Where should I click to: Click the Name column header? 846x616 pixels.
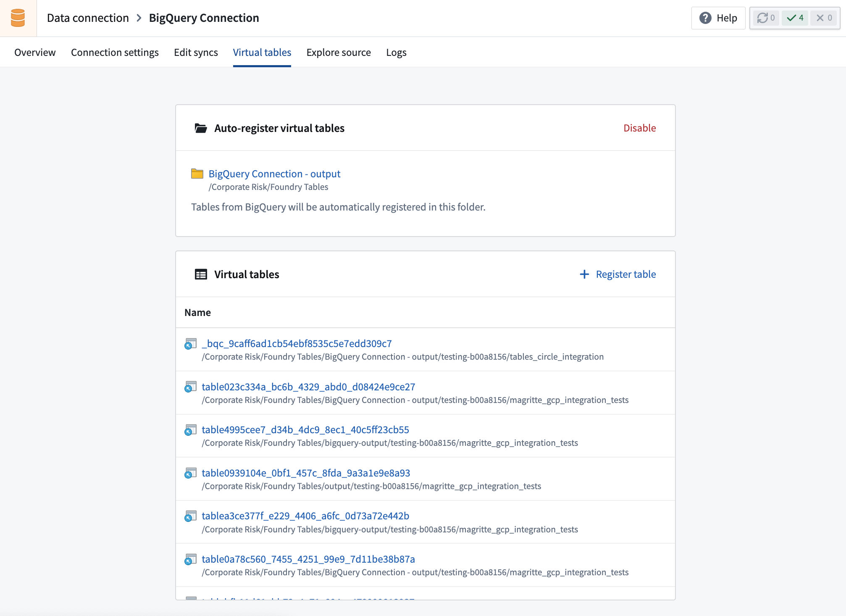(x=197, y=313)
